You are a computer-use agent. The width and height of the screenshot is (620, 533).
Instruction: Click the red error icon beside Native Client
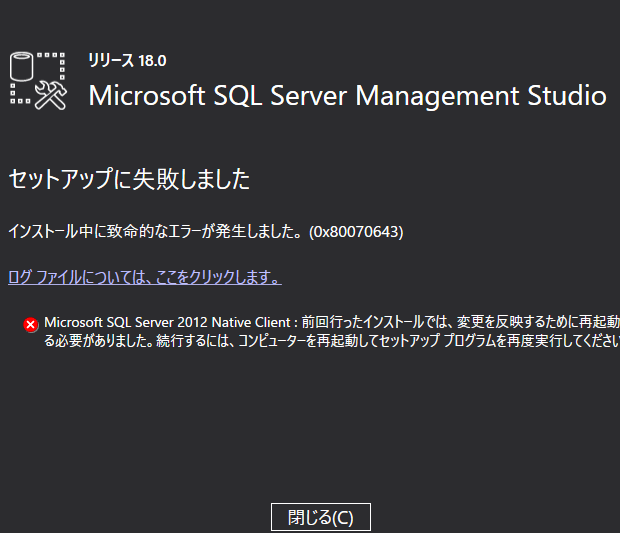(x=30, y=325)
